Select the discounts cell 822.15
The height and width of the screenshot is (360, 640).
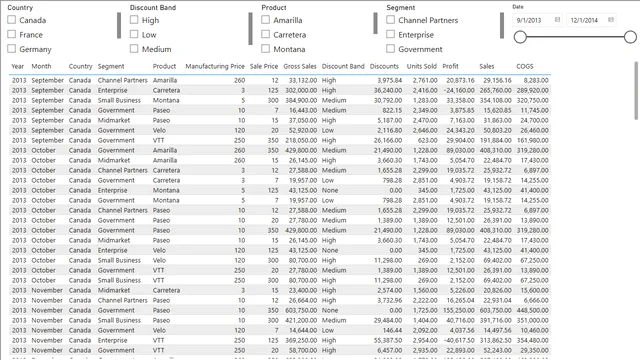point(392,110)
